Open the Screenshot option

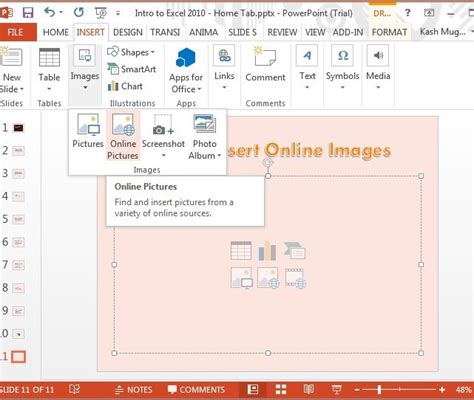163,136
